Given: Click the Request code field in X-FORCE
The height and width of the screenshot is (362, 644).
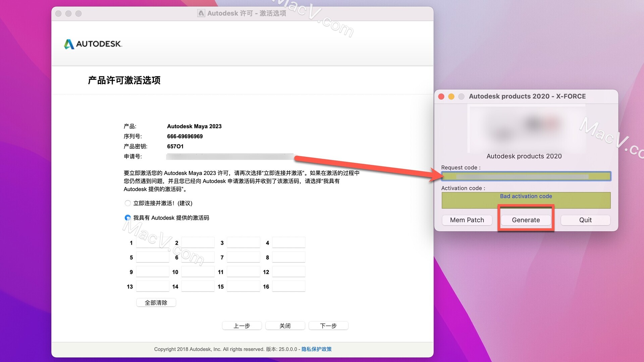Looking at the screenshot, I should pyautogui.click(x=526, y=176).
